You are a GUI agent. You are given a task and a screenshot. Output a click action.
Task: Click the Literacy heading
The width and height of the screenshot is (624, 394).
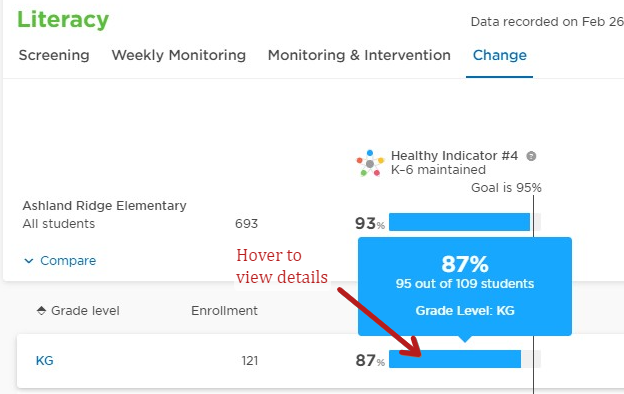point(63,20)
